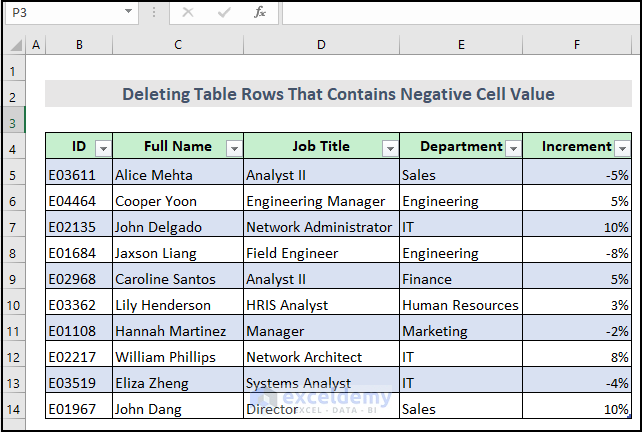Click the Name Box showing P3
Screen dimensions: 642x432
pos(62,12)
